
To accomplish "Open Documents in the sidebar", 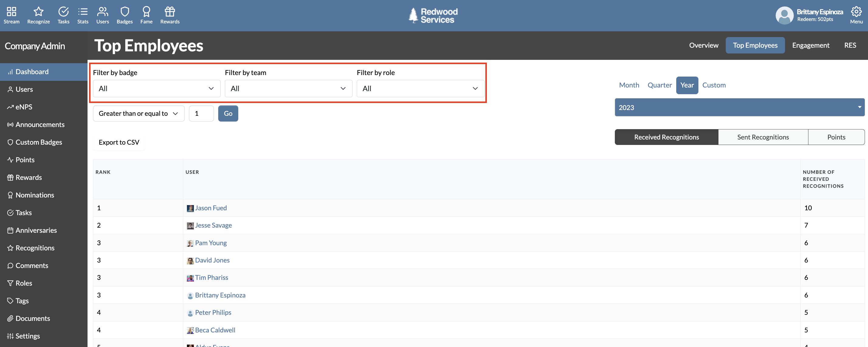I will pos(44,318).
